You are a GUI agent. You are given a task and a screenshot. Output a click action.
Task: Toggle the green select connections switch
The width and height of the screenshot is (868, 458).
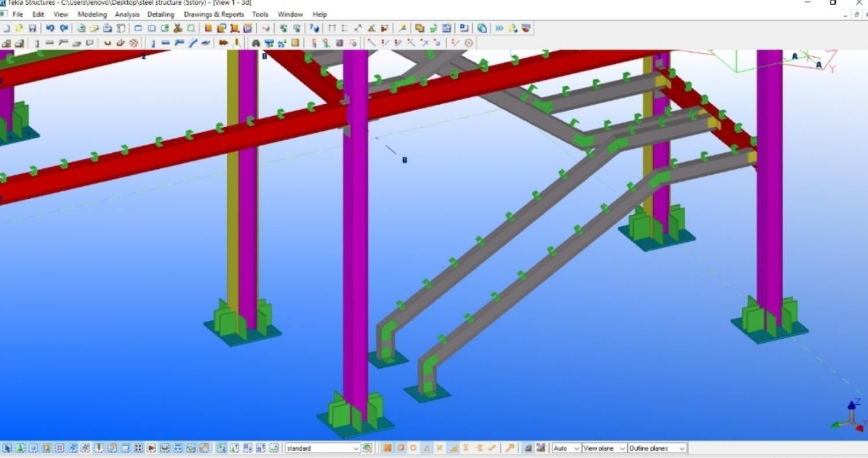[x=20, y=448]
